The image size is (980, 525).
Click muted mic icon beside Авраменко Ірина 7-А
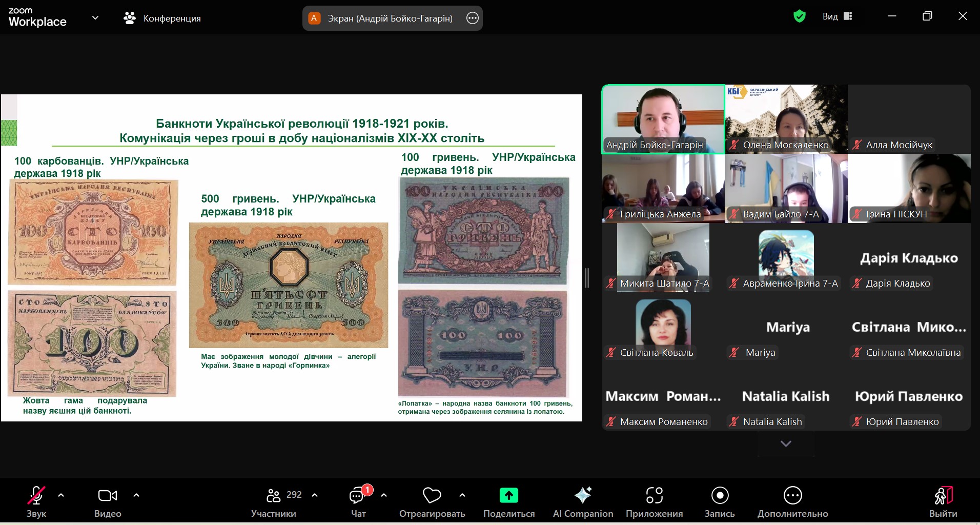point(734,283)
